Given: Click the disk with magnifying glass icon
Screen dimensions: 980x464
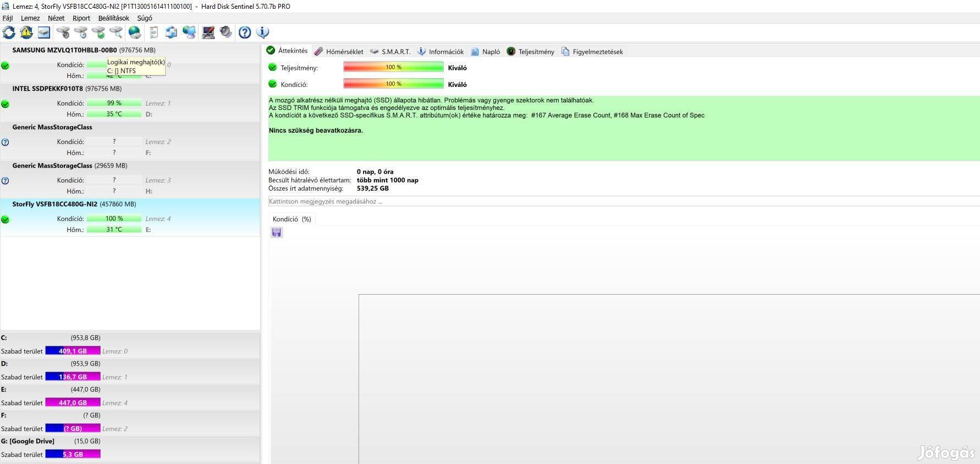Looking at the screenshot, I should [116, 32].
